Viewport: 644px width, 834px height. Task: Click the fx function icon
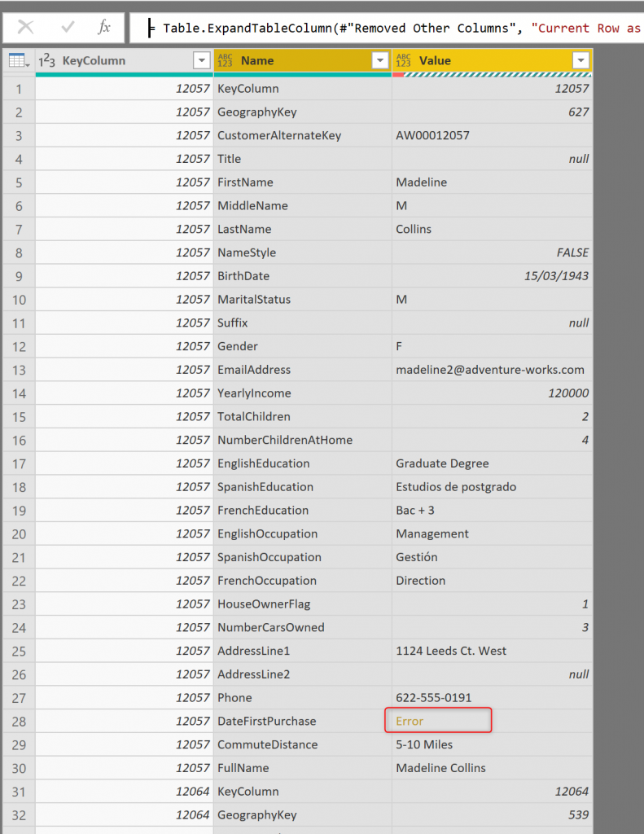pyautogui.click(x=104, y=27)
